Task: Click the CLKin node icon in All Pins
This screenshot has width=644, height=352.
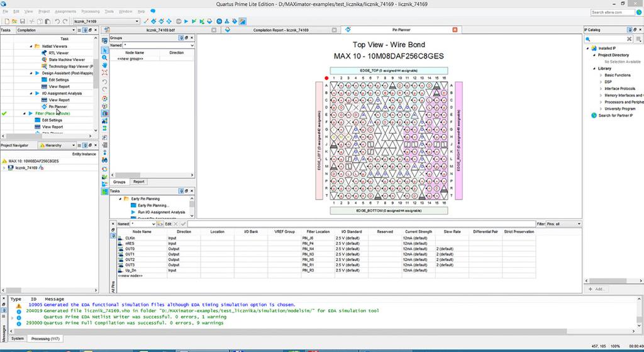Action: tap(120, 238)
